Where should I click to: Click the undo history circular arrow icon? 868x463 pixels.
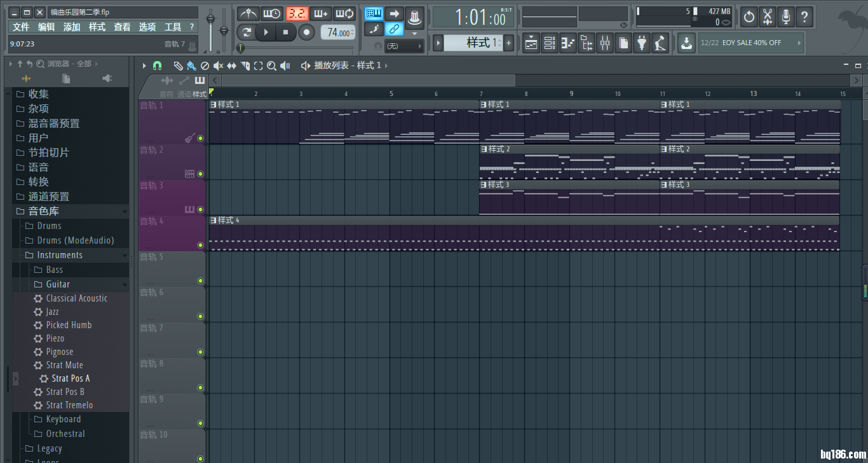click(749, 17)
